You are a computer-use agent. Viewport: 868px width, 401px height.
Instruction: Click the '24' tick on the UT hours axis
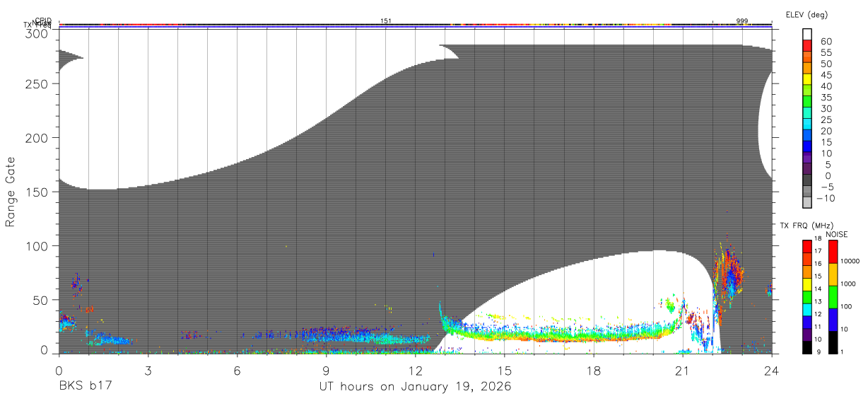[771, 370]
